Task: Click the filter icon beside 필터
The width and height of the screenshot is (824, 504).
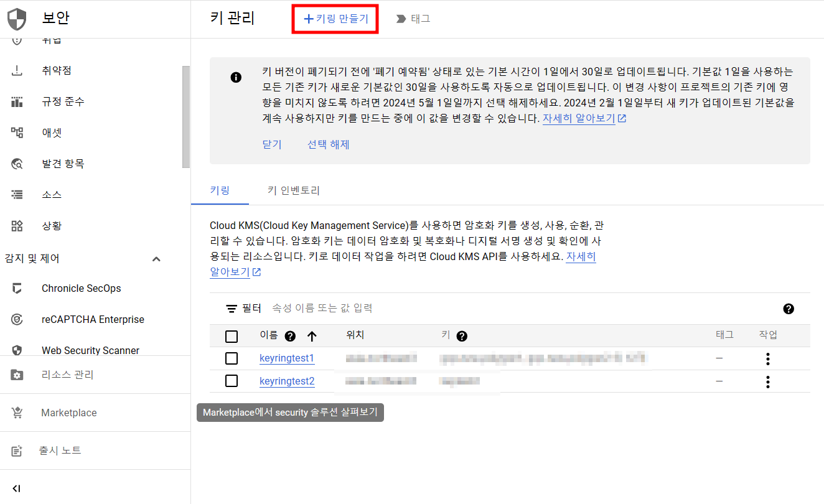Action: [232, 309]
